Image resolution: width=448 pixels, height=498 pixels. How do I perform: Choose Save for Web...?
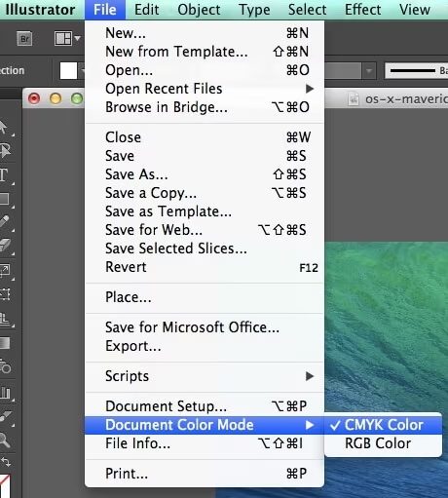tap(205, 230)
